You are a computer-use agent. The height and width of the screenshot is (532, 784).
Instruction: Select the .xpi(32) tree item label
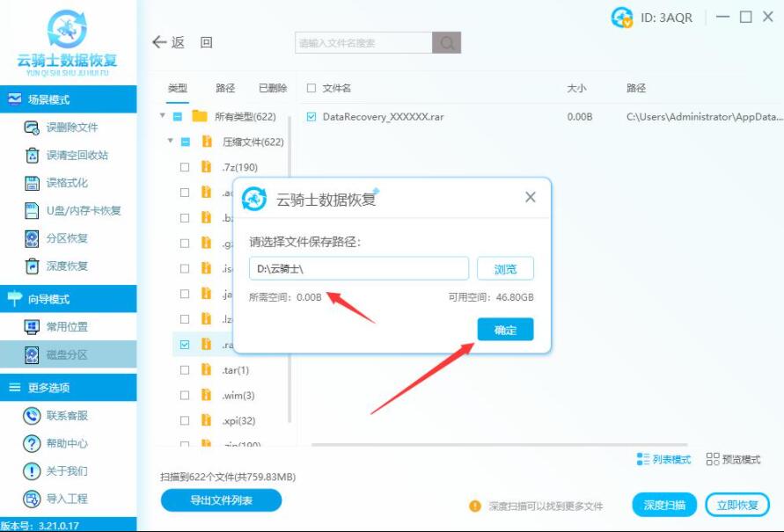[238, 420]
